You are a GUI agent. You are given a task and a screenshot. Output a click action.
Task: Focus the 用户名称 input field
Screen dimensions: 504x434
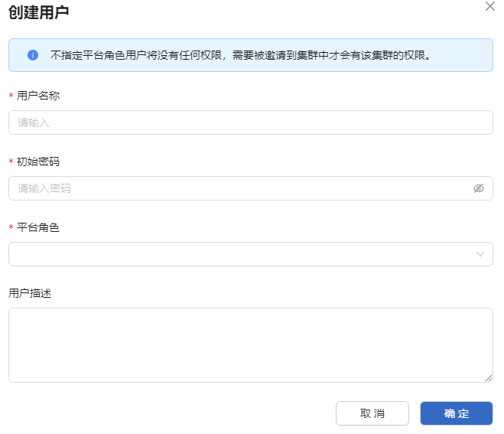click(x=250, y=122)
